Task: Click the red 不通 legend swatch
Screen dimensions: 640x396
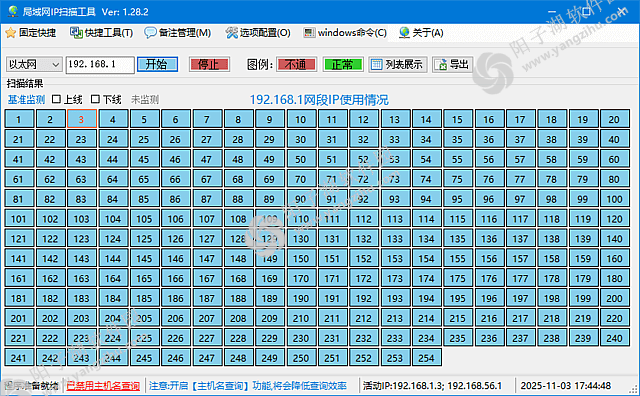Action: [296, 65]
